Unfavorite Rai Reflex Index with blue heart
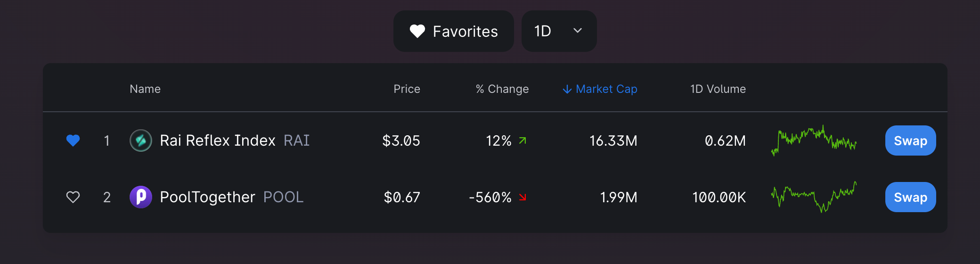Screen dimensions: 980x264 click(x=73, y=140)
